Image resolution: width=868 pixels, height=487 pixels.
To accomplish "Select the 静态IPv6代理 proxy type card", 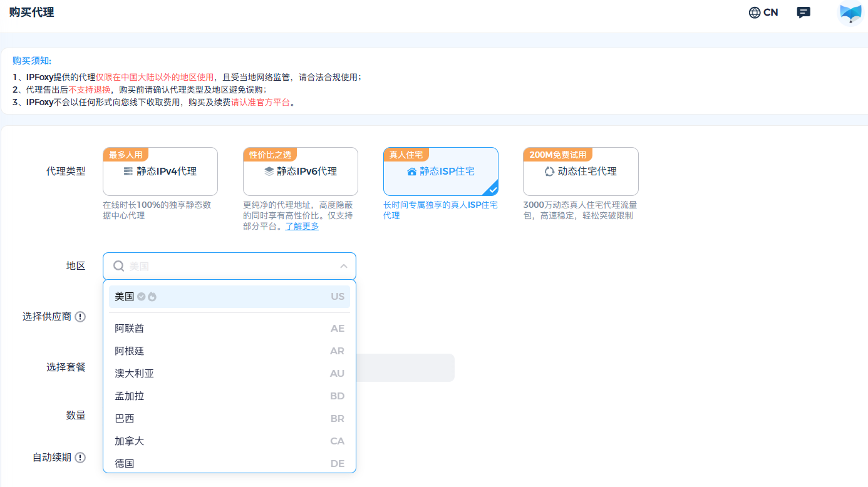I will point(301,172).
